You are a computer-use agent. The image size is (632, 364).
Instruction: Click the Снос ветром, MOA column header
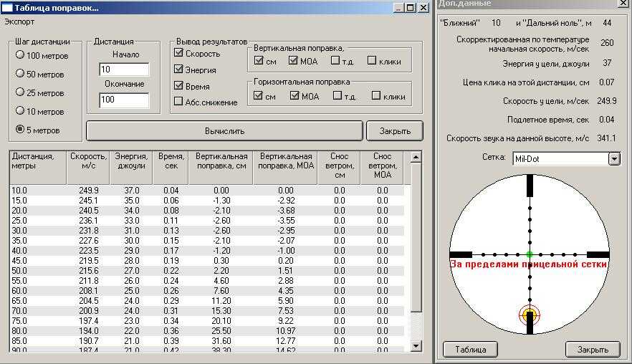[382, 167]
